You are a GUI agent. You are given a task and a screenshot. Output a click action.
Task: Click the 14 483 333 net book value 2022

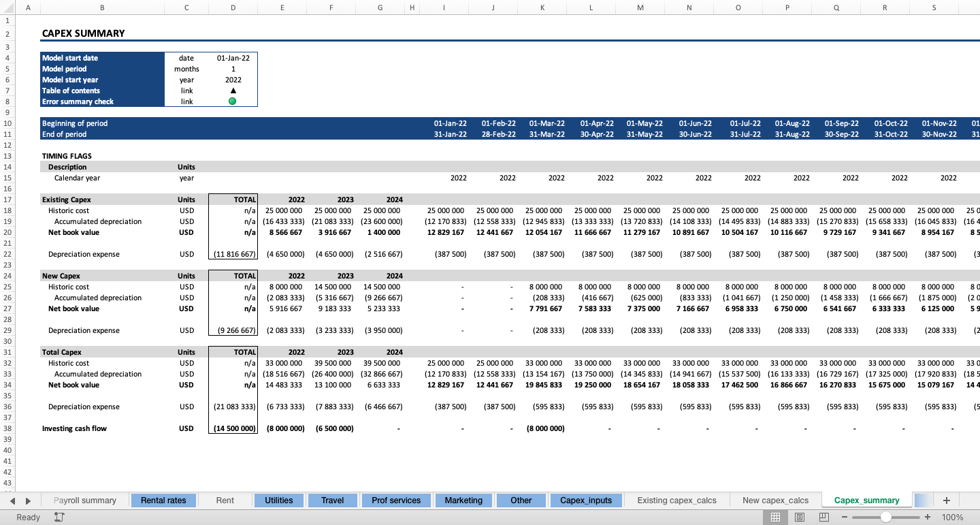click(x=285, y=385)
